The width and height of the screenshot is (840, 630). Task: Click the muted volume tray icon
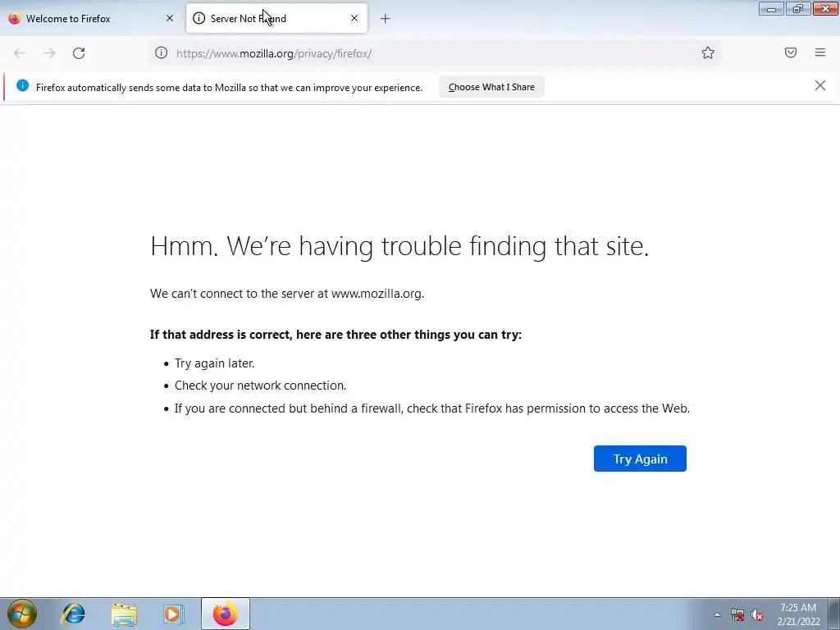tap(757, 615)
